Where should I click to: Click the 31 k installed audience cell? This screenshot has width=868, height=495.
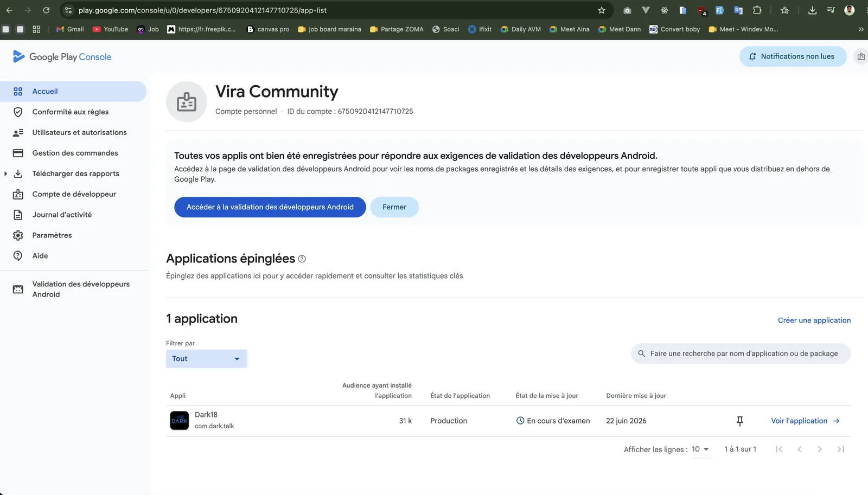click(x=405, y=421)
